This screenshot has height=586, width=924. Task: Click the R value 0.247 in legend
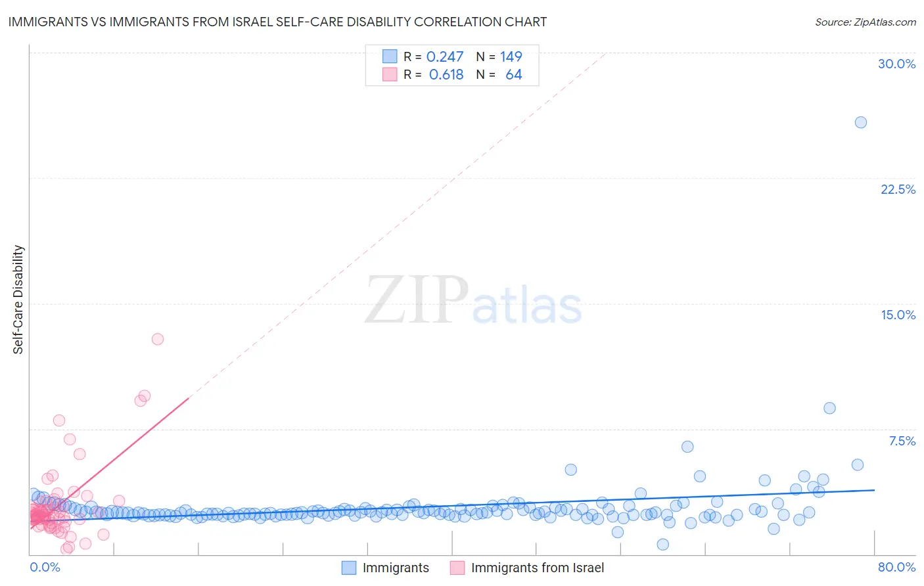[445, 56]
